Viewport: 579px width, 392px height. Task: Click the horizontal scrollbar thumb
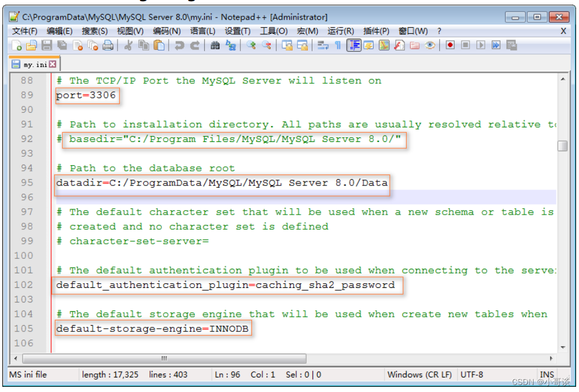point(164,358)
